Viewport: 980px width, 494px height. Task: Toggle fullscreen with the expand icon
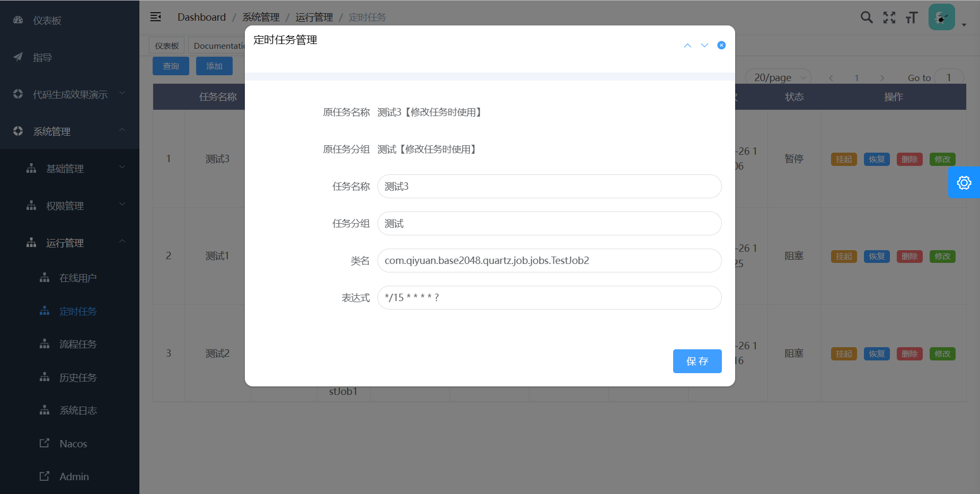889,17
